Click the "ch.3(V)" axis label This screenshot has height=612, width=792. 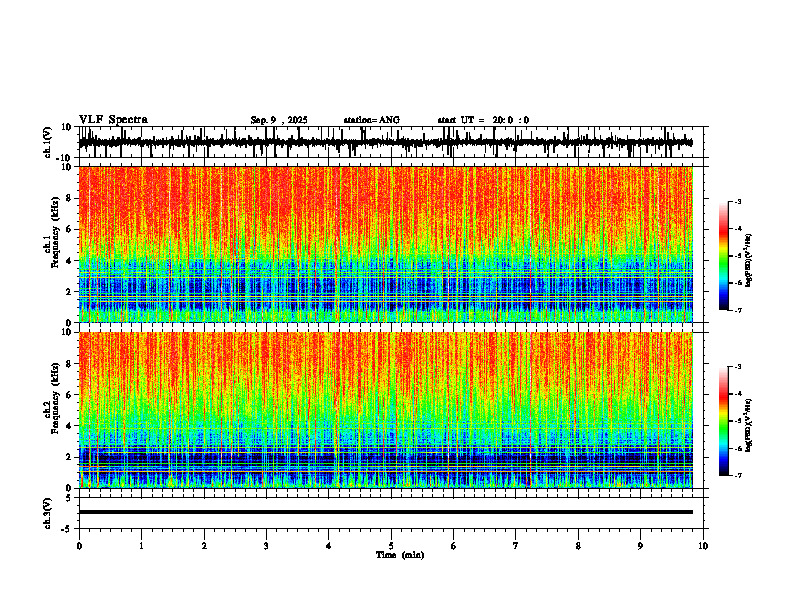[48, 514]
